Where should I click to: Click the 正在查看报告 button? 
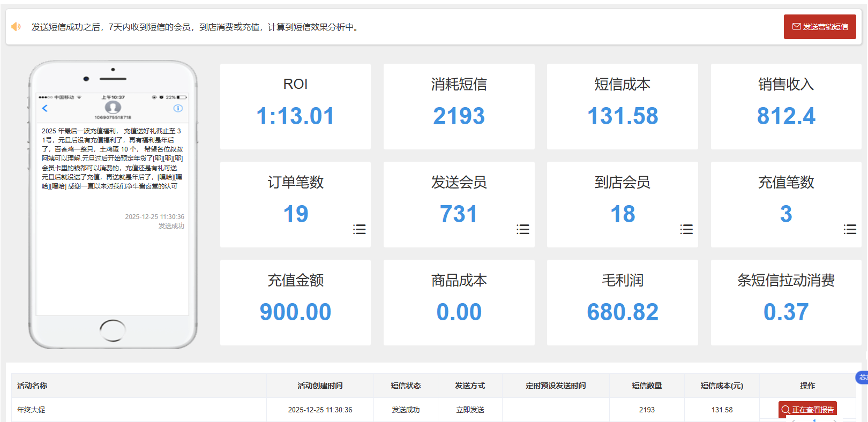point(807,410)
